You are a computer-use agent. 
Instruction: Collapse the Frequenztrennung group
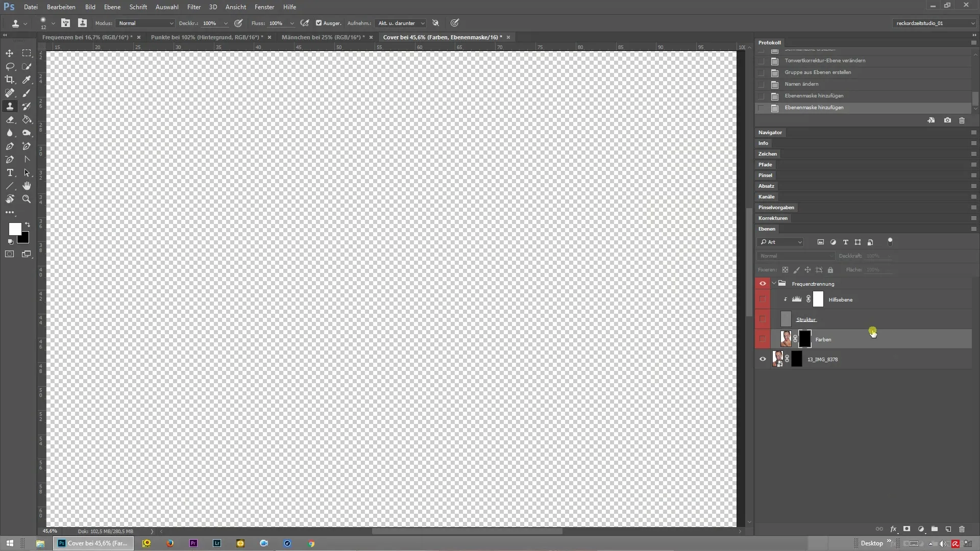coord(774,284)
